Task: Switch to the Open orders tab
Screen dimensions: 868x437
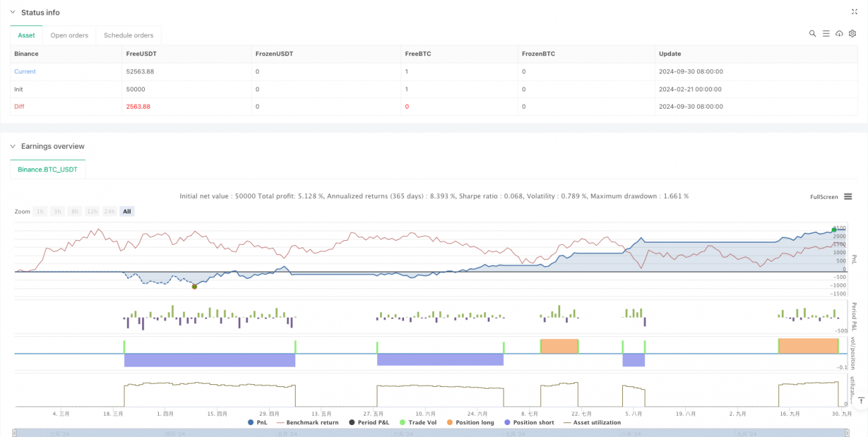Action: [x=70, y=35]
